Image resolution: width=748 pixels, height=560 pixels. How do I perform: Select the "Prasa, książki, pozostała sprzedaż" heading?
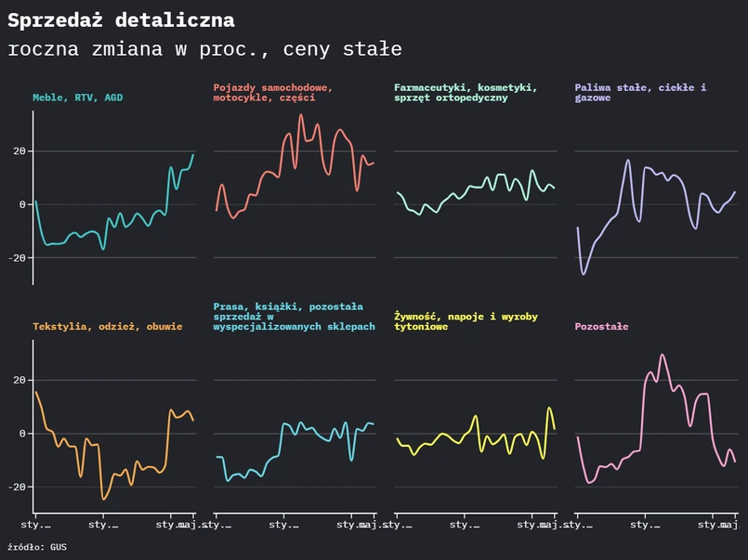click(294, 317)
